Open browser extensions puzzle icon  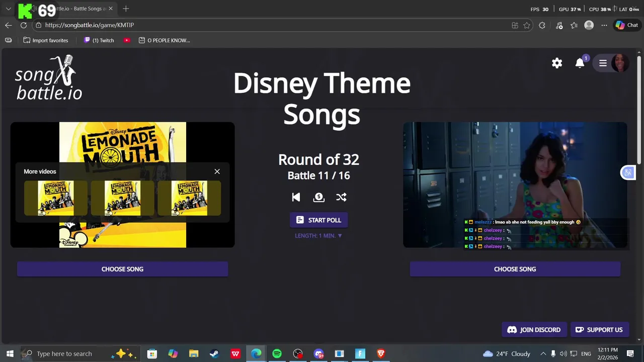[542, 25]
